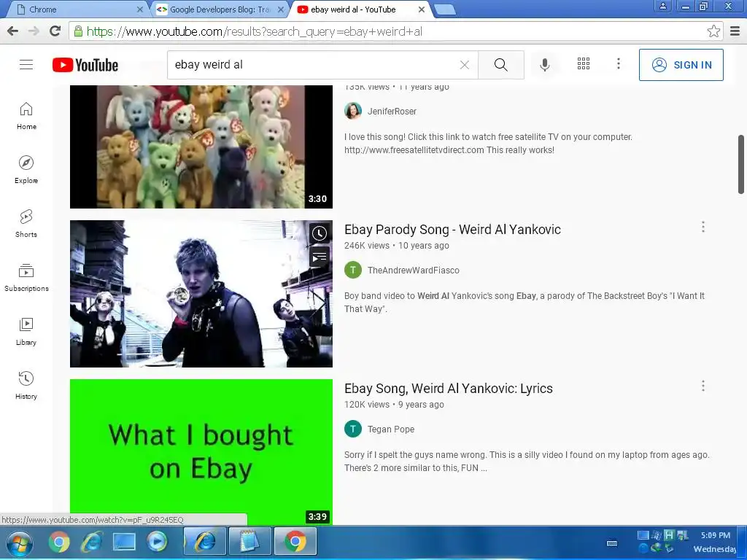Click the browser address bar URL
This screenshot has width=747, height=560.
(x=255, y=31)
